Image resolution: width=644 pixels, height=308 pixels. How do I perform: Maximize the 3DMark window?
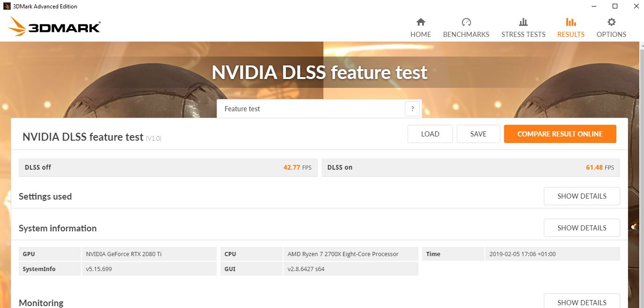point(615,7)
